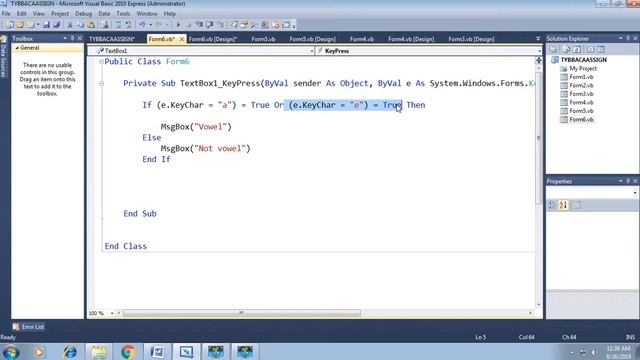This screenshot has height=360, width=640.
Task: Switch to the Form5.vb tab
Action: [263, 39]
